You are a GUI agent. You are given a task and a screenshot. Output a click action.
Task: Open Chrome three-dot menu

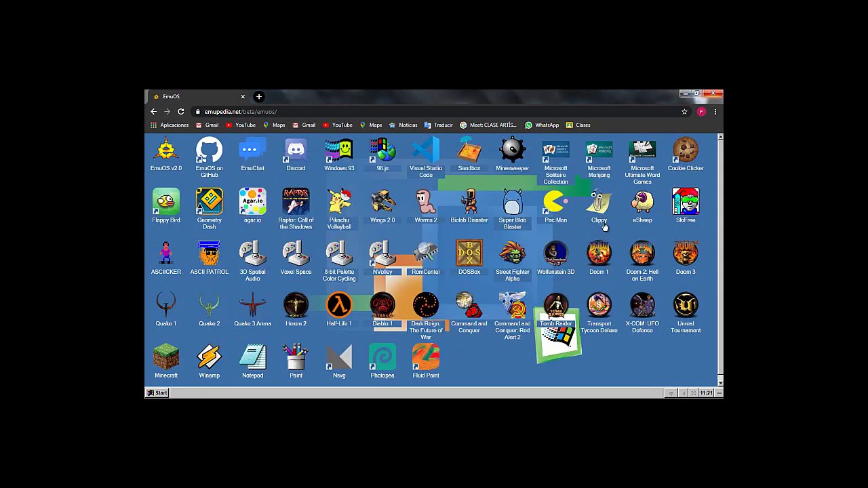coord(715,112)
